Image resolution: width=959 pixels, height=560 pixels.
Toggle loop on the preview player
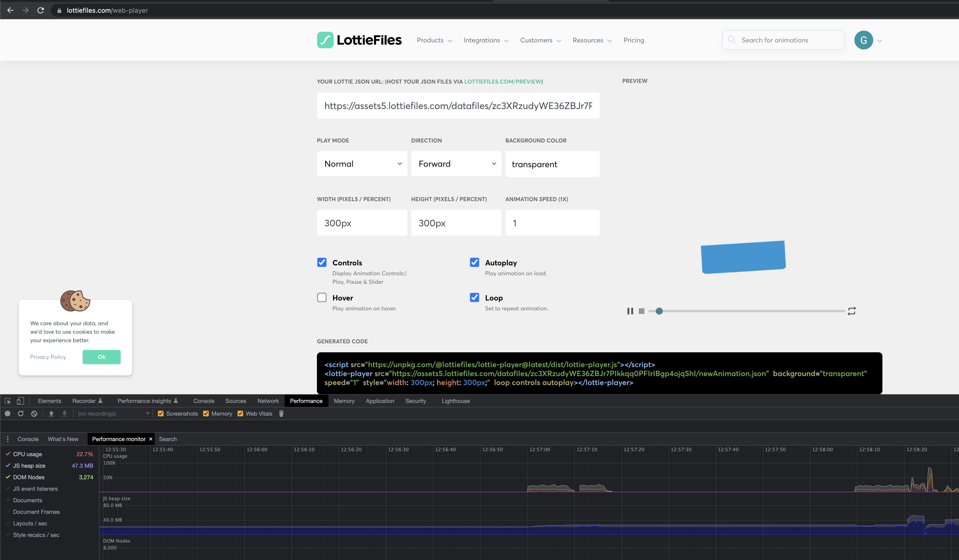pos(852,311)
